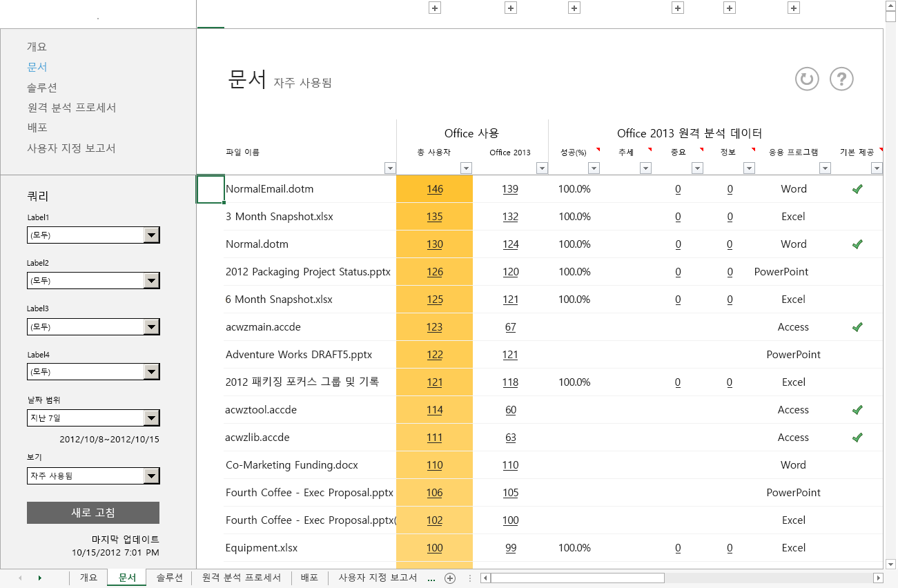898x588 pixels.
Task: Open the Label1 dropdown
Action: (152, 235)
